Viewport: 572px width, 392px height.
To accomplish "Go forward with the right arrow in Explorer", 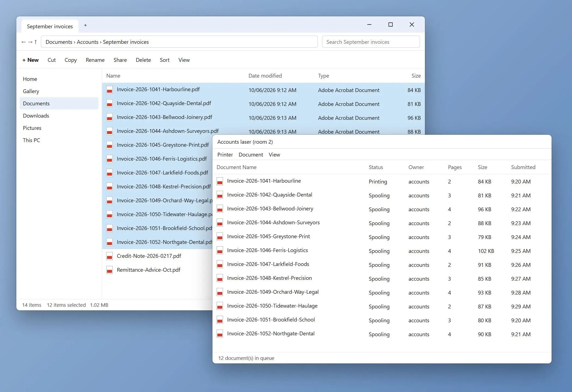I will pos(30,42).
